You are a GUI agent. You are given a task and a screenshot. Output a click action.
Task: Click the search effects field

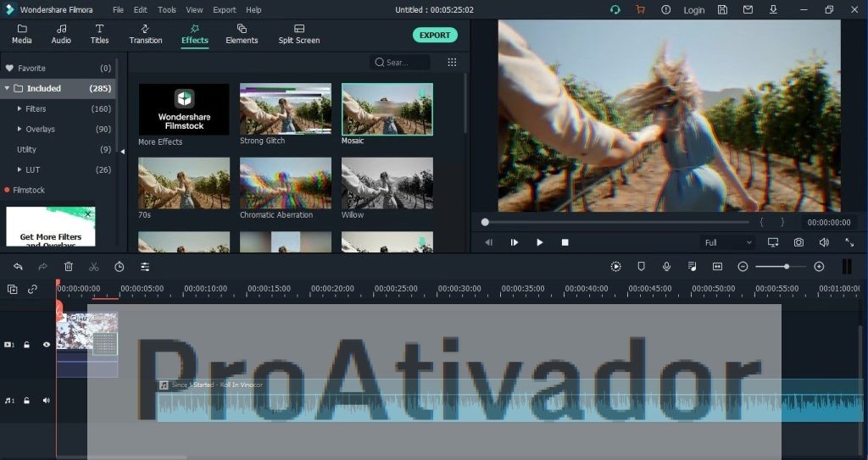(x=399, y=62)
